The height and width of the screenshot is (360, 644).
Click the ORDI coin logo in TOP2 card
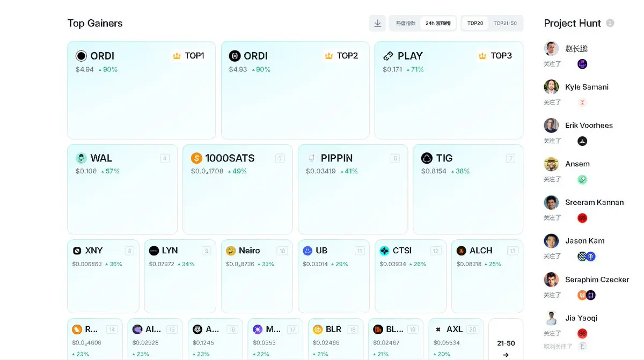tap(235, 56)
